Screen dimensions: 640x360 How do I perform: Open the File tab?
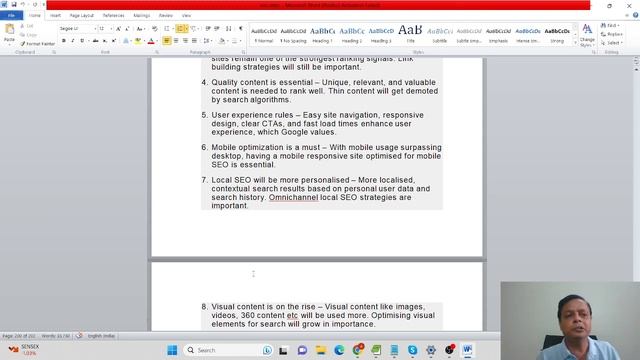click(11, 15)
